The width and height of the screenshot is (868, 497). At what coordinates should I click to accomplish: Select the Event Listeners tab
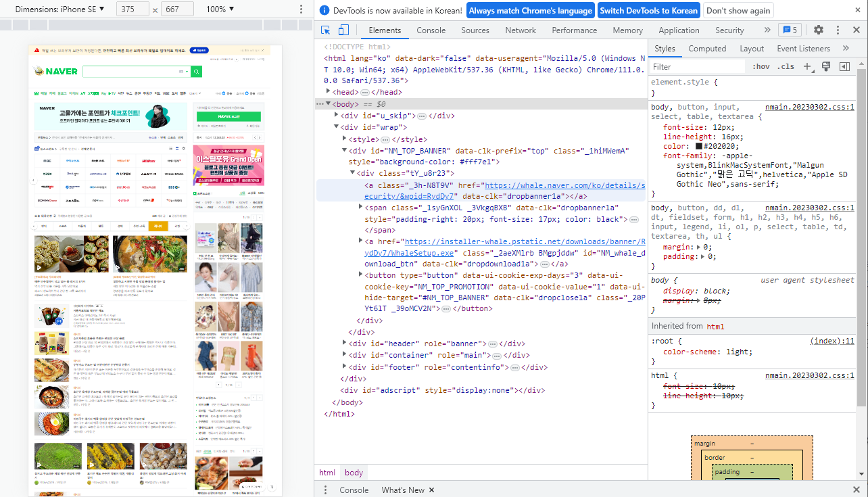tap(804, 49)
